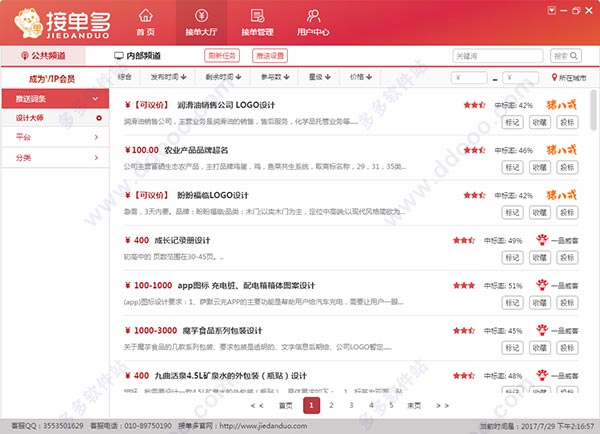
Task: Click 一品威客 logo on app图标 row
Action: click(557, 285)
